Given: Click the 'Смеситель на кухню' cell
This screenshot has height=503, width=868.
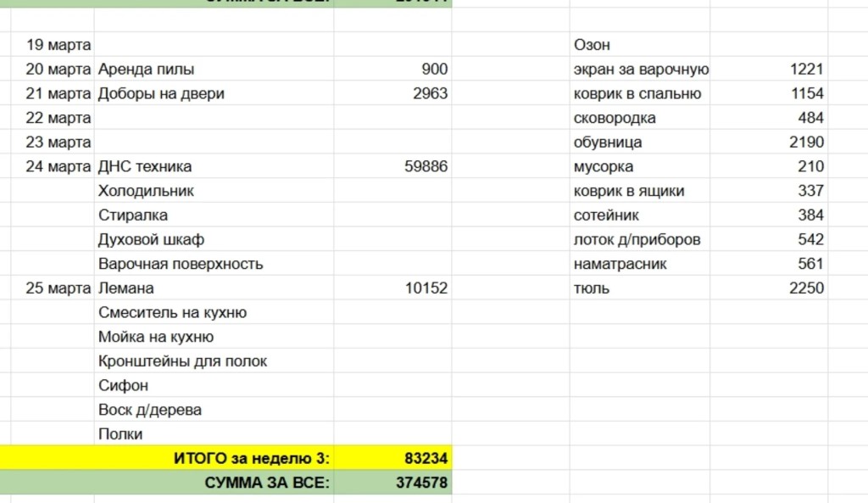Looking at the screenshot, I should tap(172, 313).
